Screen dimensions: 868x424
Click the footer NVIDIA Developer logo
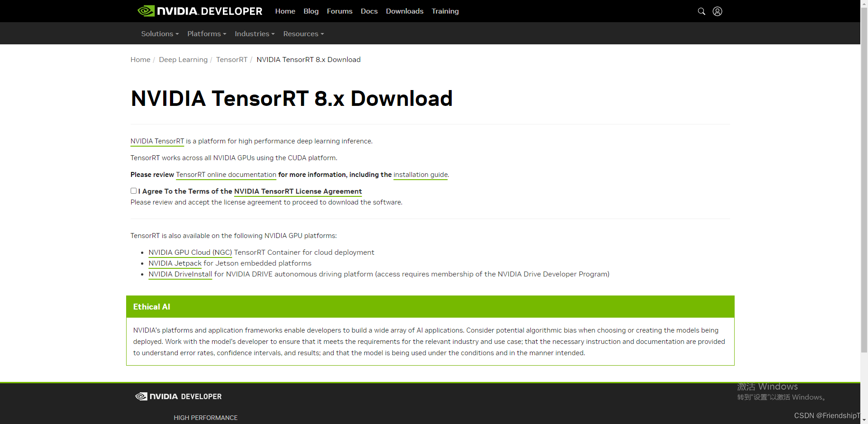click(179, 396)
